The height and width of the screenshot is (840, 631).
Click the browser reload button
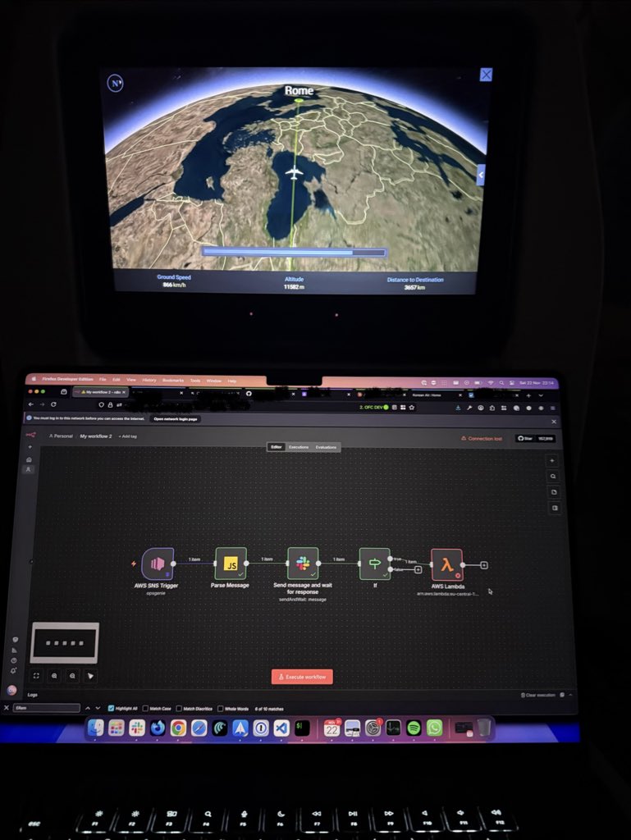click(53, 404)
